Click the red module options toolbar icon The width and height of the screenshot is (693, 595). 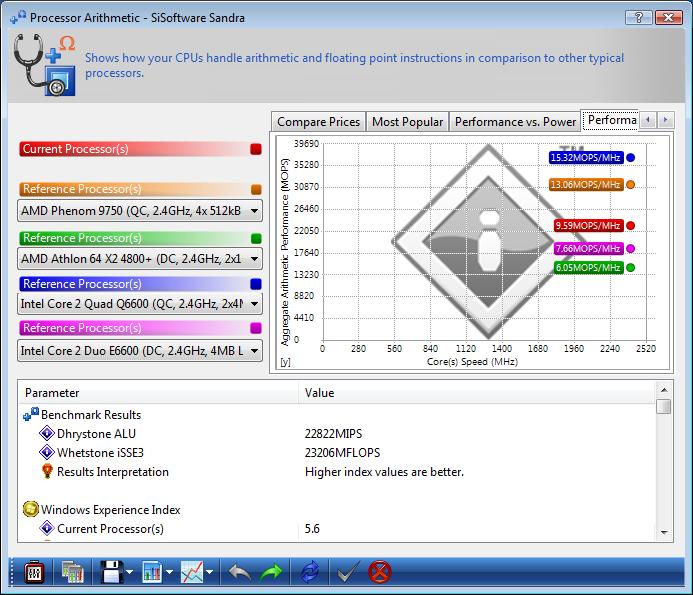[34, 572]
